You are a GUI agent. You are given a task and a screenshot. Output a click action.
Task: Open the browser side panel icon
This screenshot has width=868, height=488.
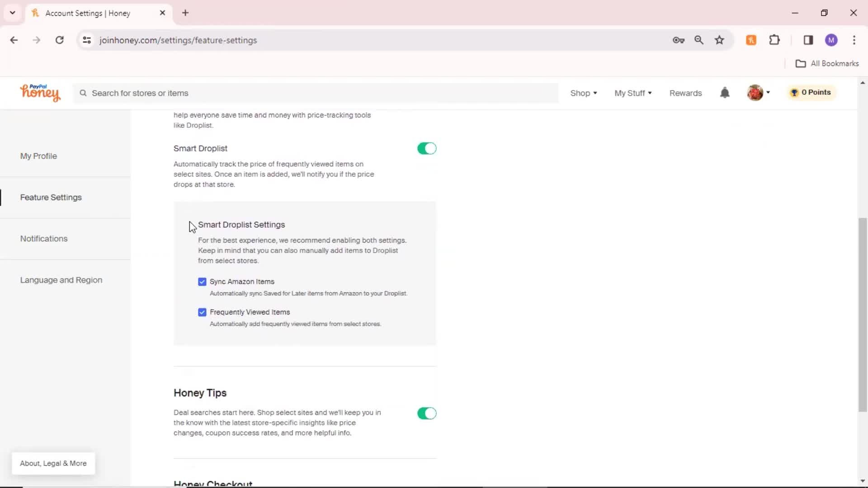[808, 40]
